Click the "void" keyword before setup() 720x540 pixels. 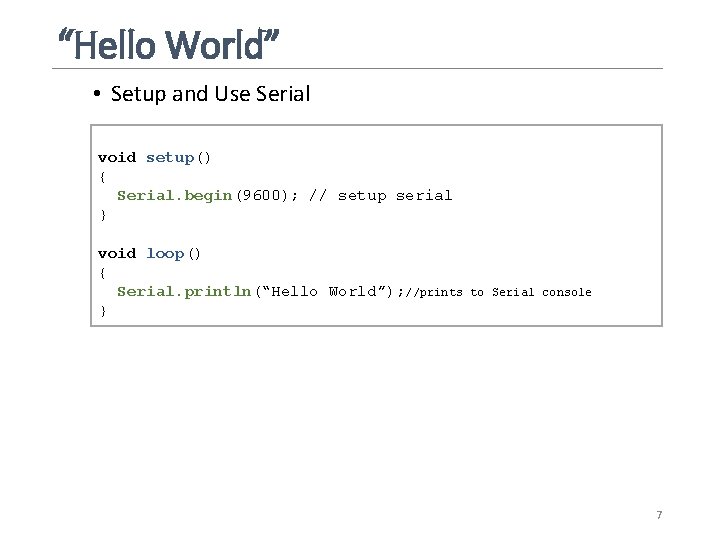(116, 158)
